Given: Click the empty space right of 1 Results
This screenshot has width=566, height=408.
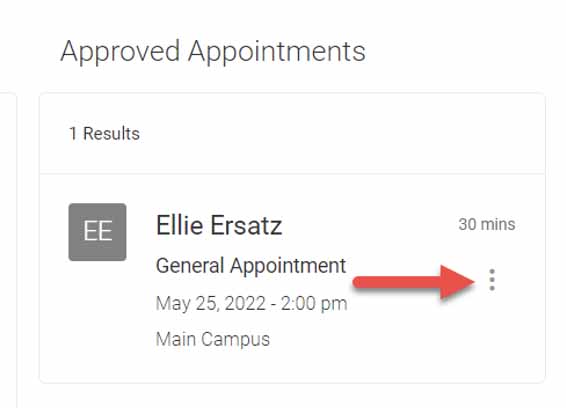Looking at the screenshot, I should pyautogui.click(x=339, y=134).
